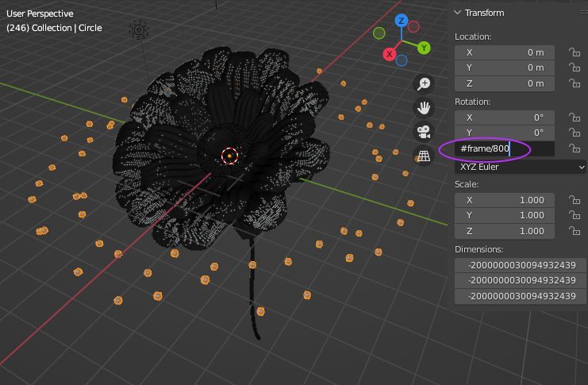This screenshot has width=588, height=385.
Task: Click the first Dimensions value field
Action: [521, 265]
